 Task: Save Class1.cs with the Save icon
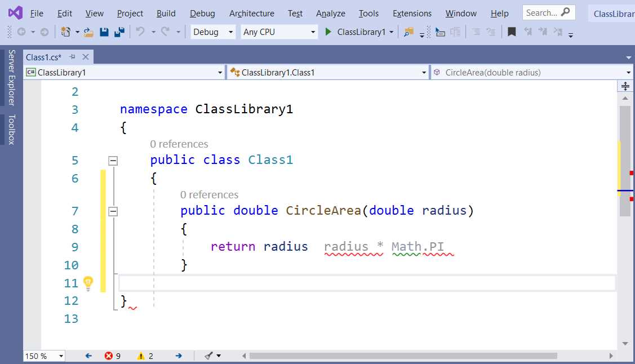(104, 32)
